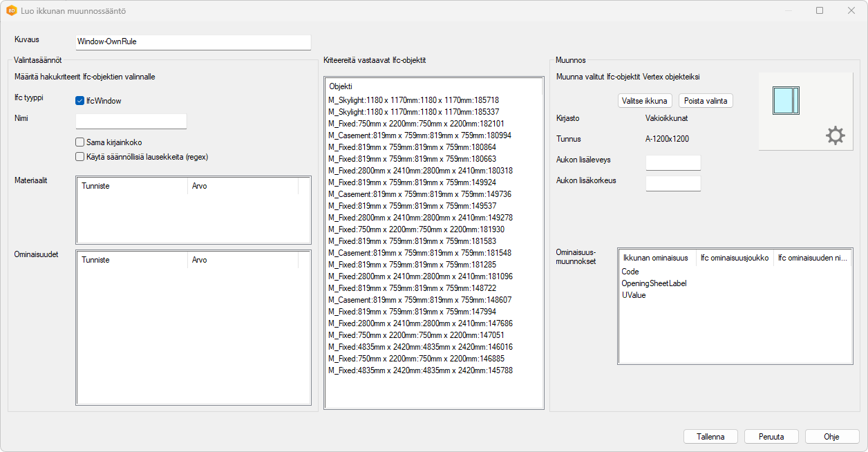Click the Ikkunan ominaisuus column header

(x=657, y=258)
